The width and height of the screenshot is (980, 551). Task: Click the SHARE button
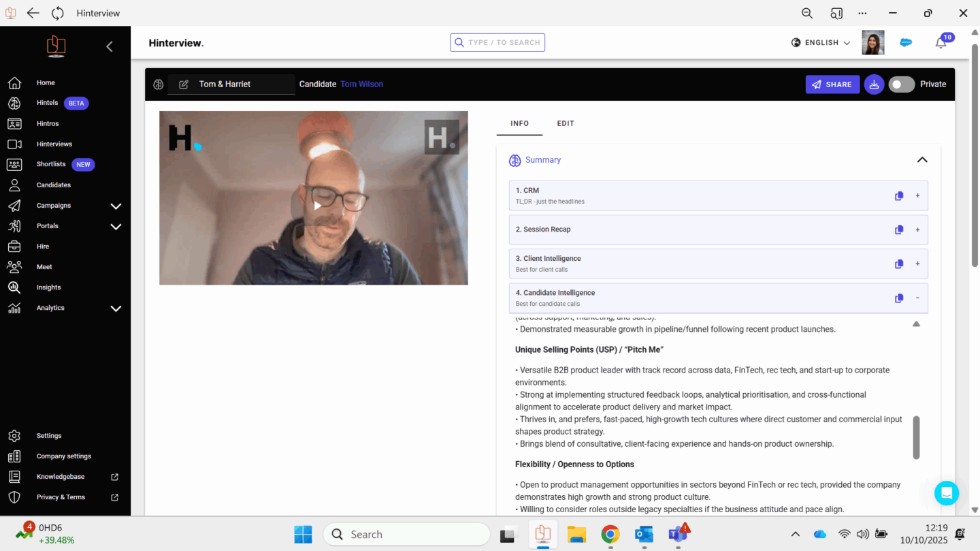click(832, 84)
